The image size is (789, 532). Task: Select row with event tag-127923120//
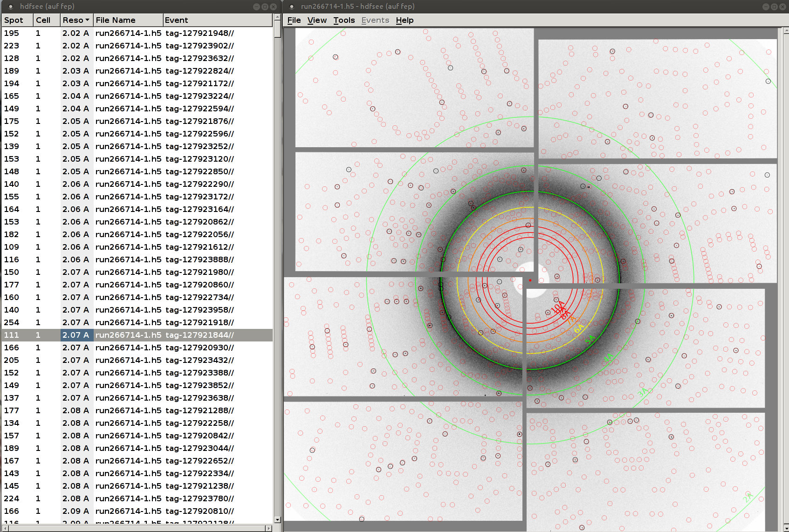click(x=137, y=159)
